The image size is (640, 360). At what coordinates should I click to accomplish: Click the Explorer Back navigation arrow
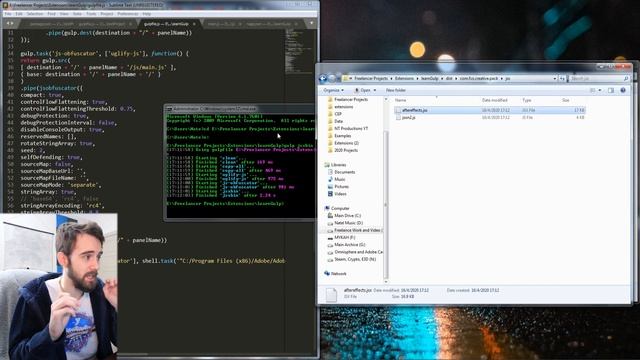pyautogui.click(x=323, y=78)
